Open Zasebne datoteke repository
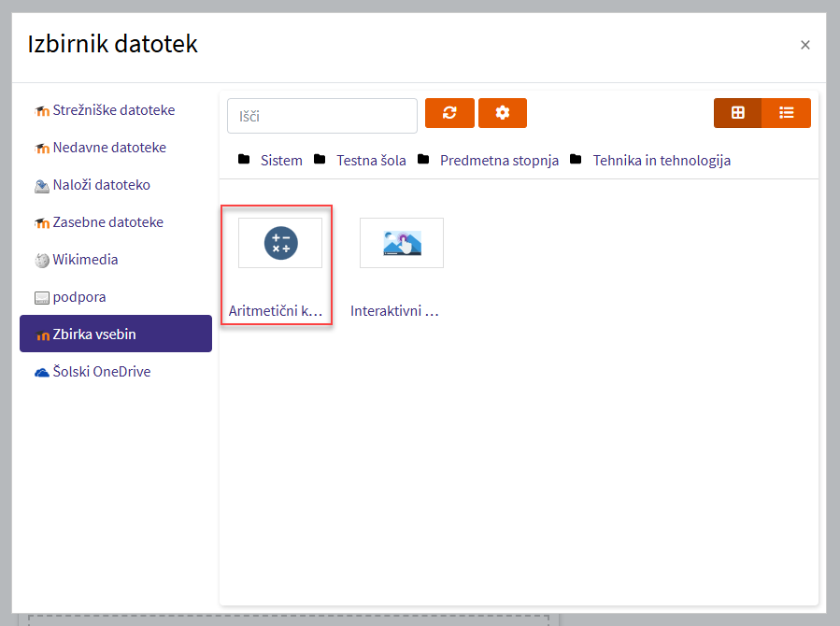840x626 pixels. pyautogui.click(x=107, y=222)
